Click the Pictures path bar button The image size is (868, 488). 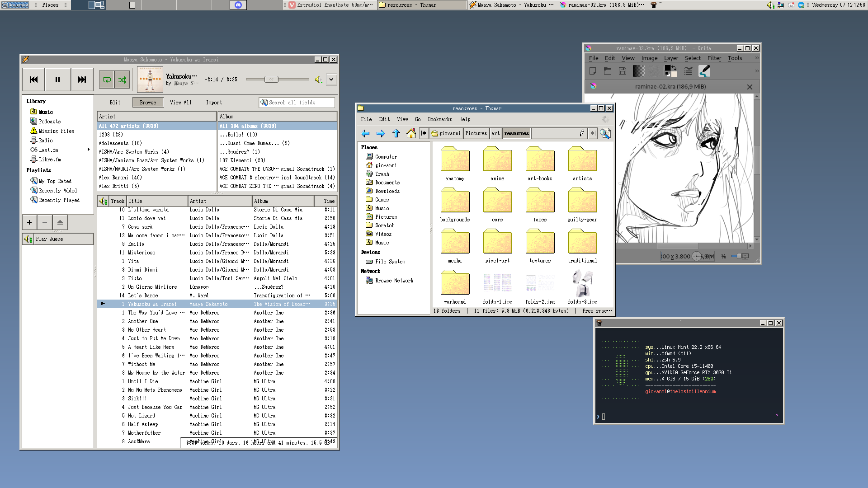click(x=476, y=133)
